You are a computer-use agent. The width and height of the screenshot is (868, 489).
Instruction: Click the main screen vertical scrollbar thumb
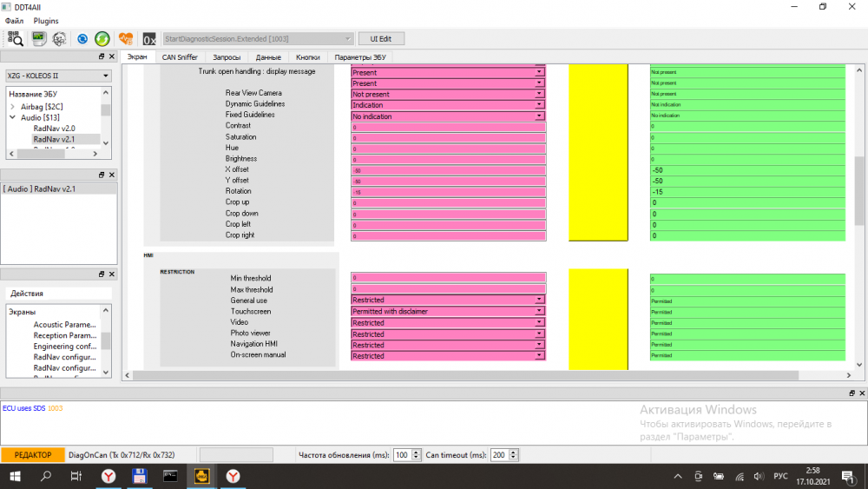point(859,191)
